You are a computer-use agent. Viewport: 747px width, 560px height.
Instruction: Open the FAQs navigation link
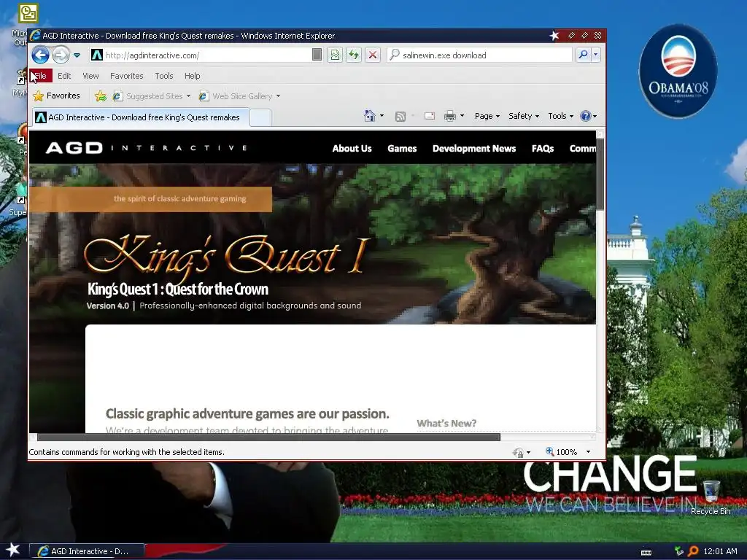click(x=543, y=149)
